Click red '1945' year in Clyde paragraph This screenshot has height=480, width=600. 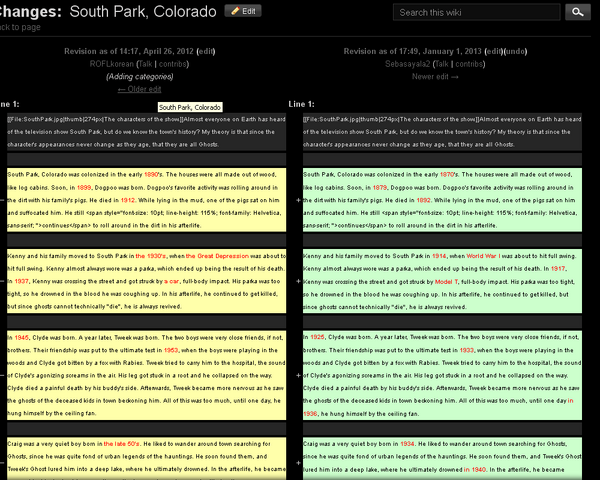pyautogui.click(x=21, y=338)
